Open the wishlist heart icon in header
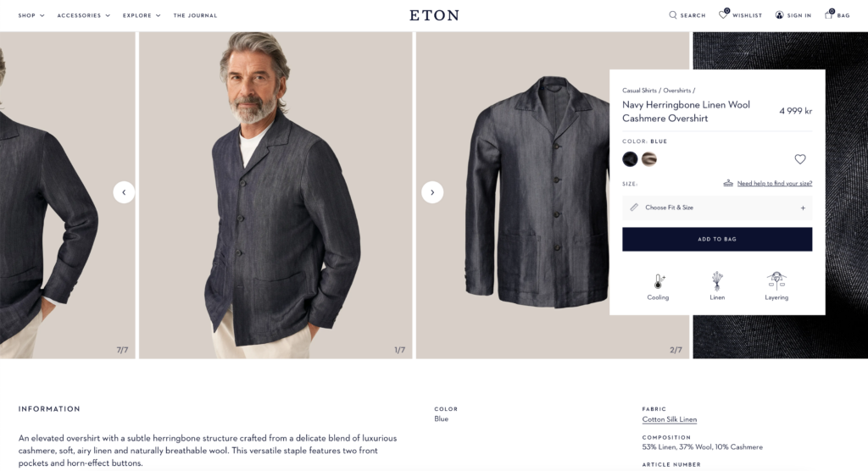This screenshot has width=868, height=471. click(x=724, y=14)
